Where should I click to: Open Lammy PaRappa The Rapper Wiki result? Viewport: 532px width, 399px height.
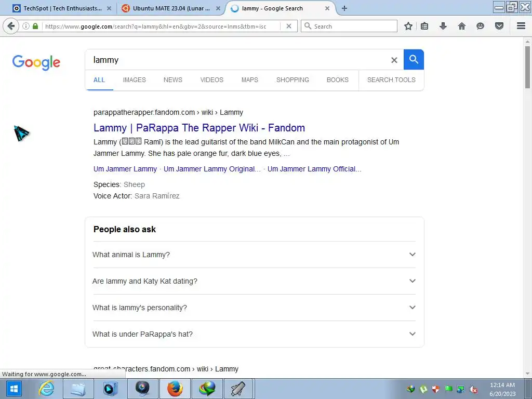[199, 128]
